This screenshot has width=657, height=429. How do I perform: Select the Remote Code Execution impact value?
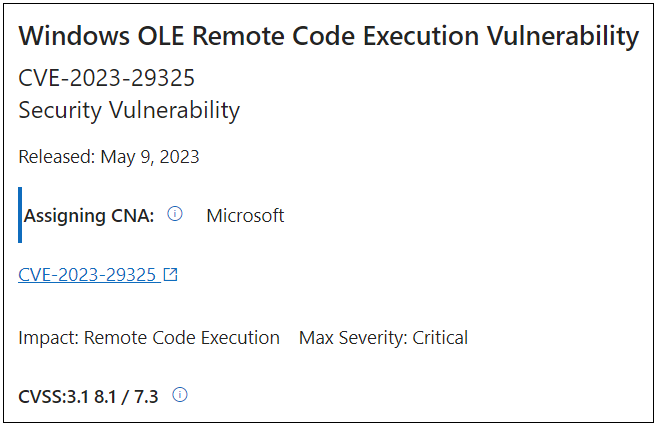(181, 338)
